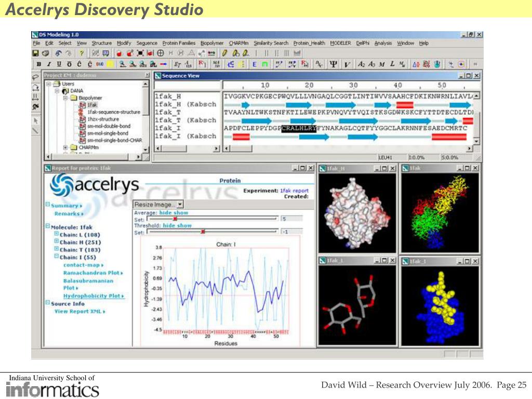This screenshot has width=532, height=399.
Task: Open the CHARMm menu
Action: tap(238, 43)
